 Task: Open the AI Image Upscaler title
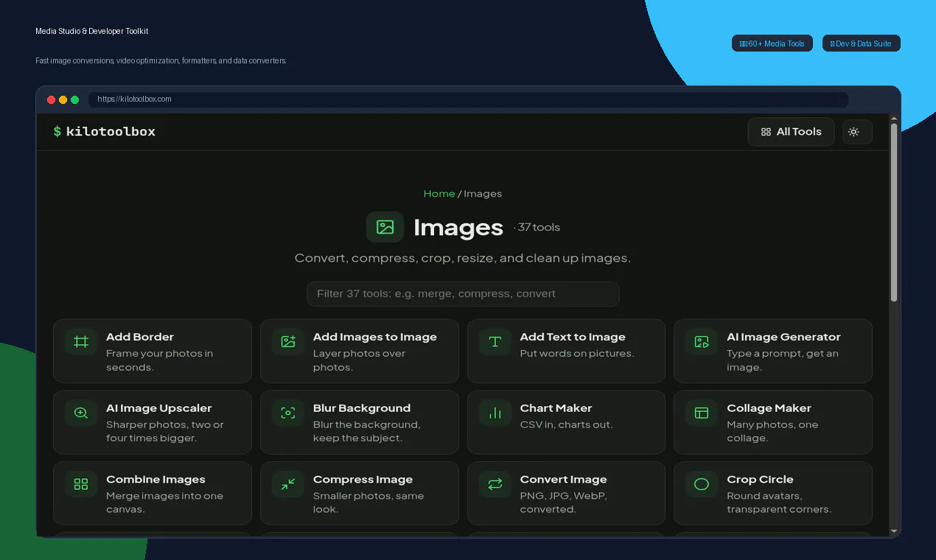[159, 408]
